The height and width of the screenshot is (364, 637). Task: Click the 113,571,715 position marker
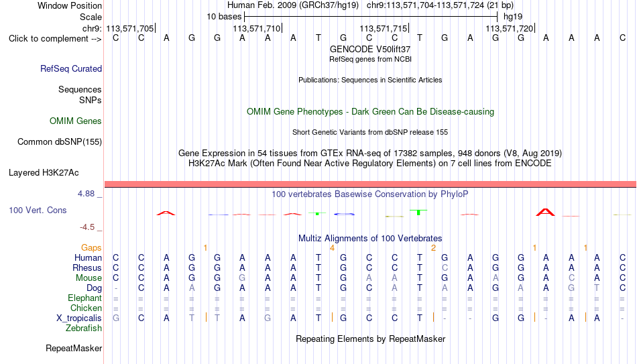(x=384, y=28)
